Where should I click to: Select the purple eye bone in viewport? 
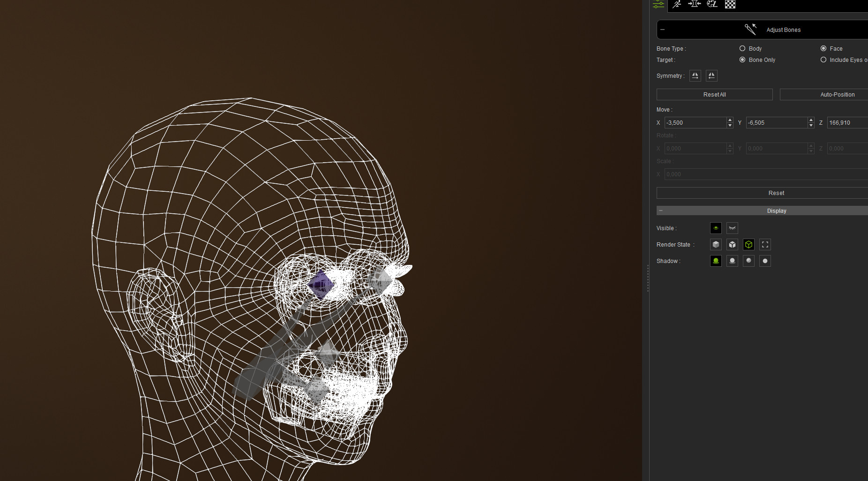(321, 284)
